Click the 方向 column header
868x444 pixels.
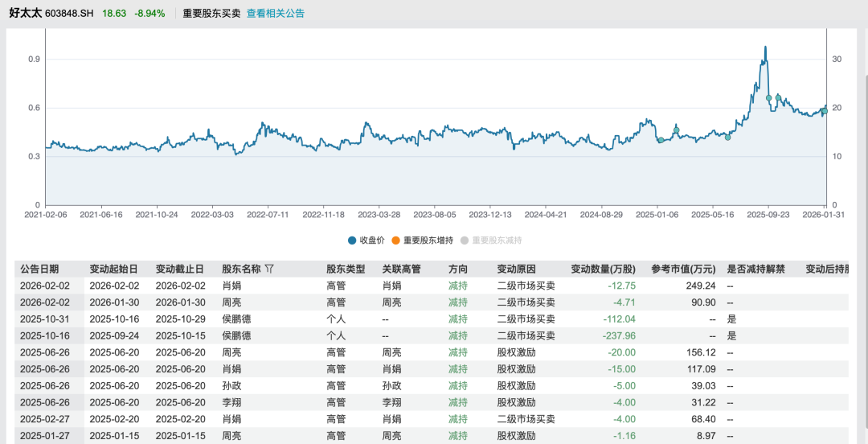tap(458, 269)
